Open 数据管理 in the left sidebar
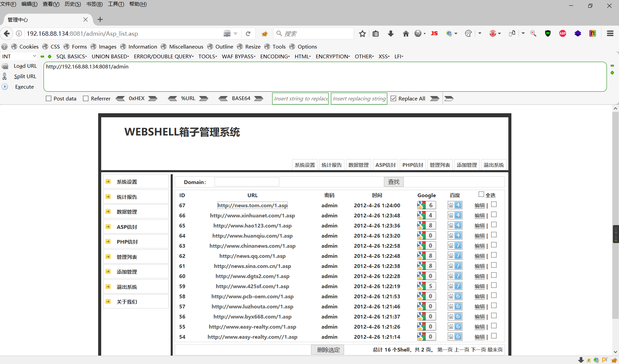Image resolution: width=619 pixels, height=364 pixels. tap(136, 212)
